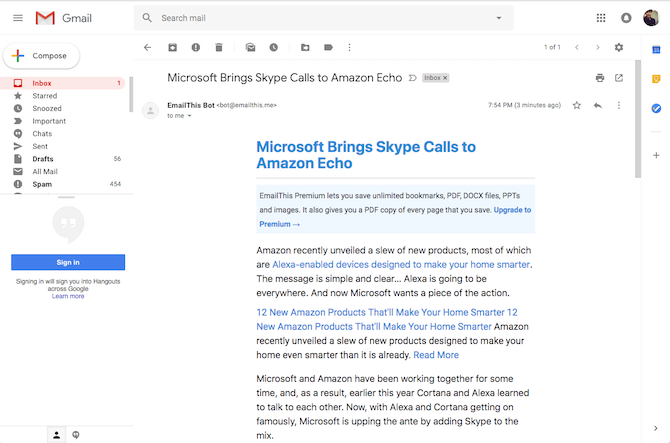Expand search options dropdown arrow
Screen dimensions: 670x443
click(x=499, y=18)
